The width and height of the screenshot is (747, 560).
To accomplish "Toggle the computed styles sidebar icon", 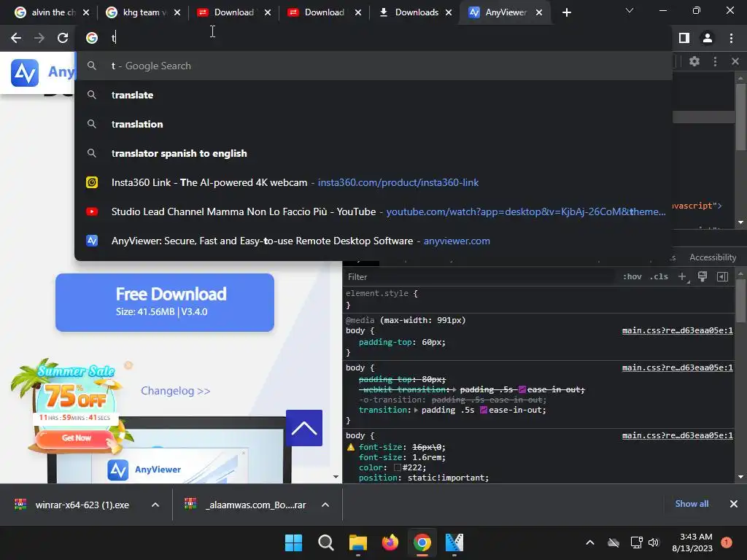I will click(722, 276).
